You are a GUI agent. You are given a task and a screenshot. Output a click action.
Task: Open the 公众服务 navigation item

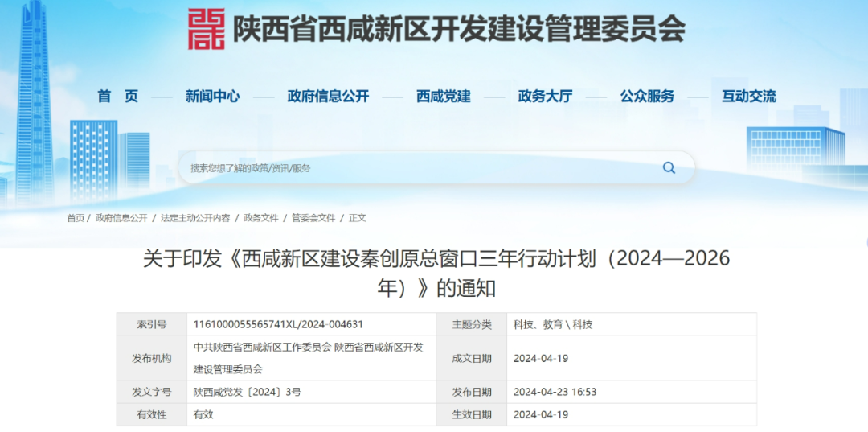647,97
